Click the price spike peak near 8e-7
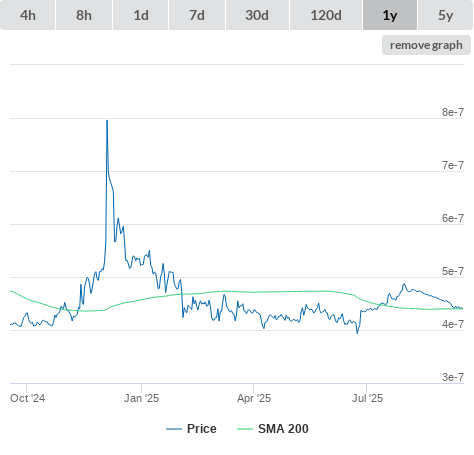This screenshot has width=474, height=455. pyautogui.click(x=107, y=121)
